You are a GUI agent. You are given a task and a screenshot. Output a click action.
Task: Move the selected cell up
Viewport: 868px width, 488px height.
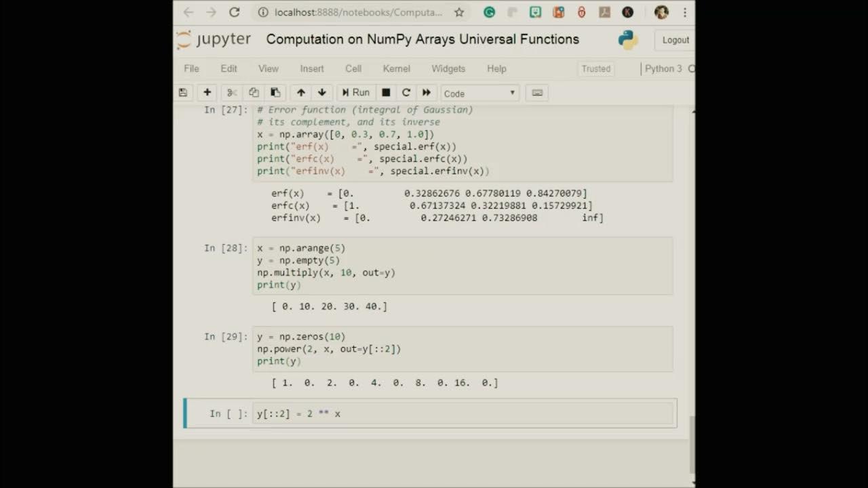(x=301, y=93)
